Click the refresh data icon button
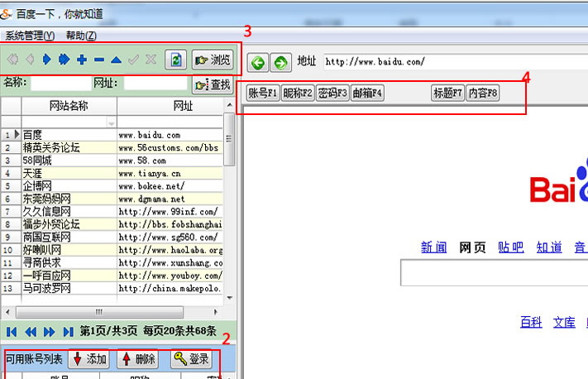 pyautogui.click(x=175, y=60)
